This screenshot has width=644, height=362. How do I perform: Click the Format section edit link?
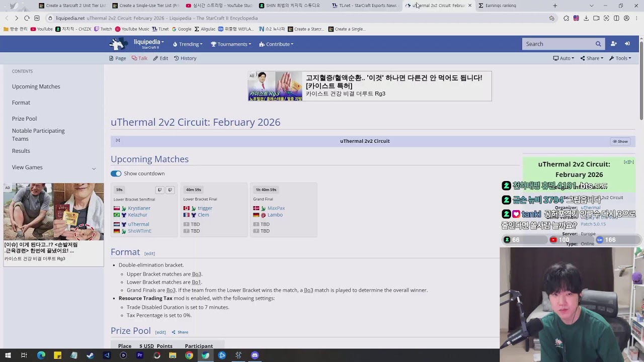coord(149,253)
